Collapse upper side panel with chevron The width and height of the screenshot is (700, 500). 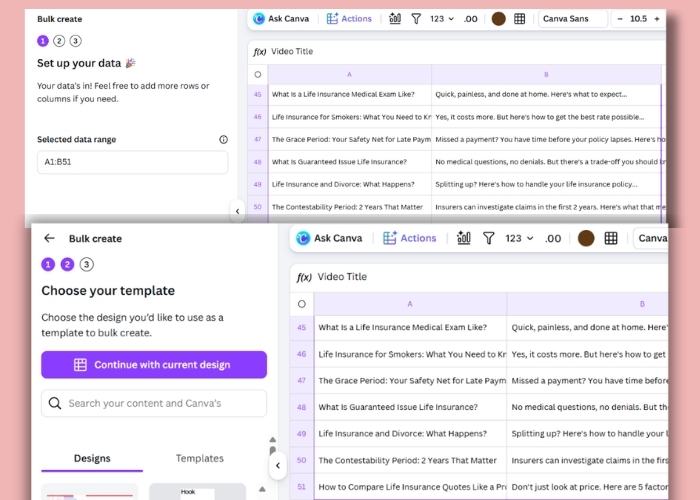238,211
